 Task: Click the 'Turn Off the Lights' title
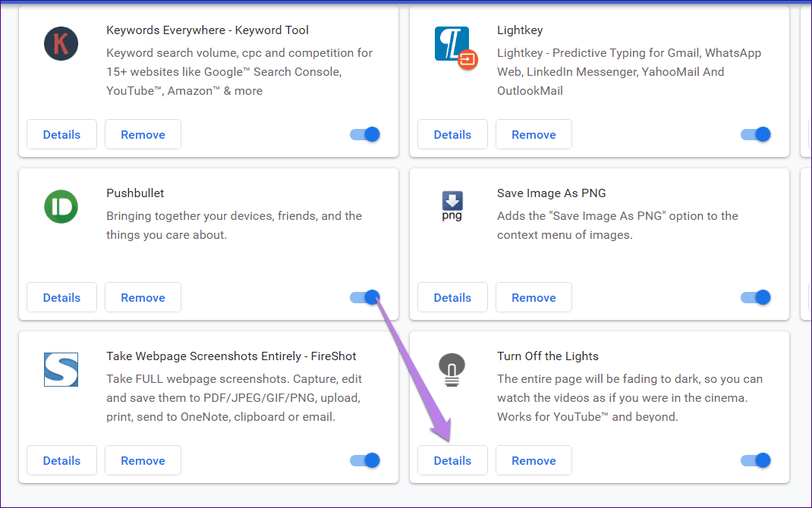click(x=548, y=356)
